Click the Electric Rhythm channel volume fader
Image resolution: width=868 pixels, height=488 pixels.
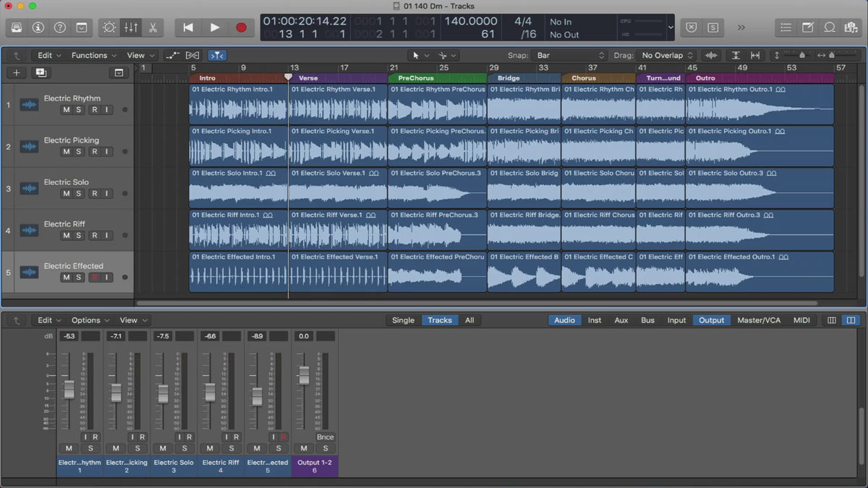(69, 389)
